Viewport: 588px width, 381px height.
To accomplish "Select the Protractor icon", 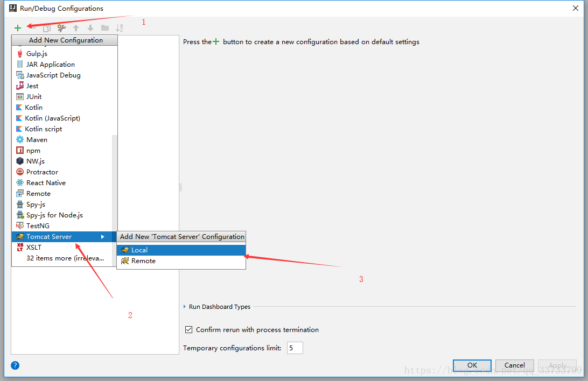I will 20,172.
